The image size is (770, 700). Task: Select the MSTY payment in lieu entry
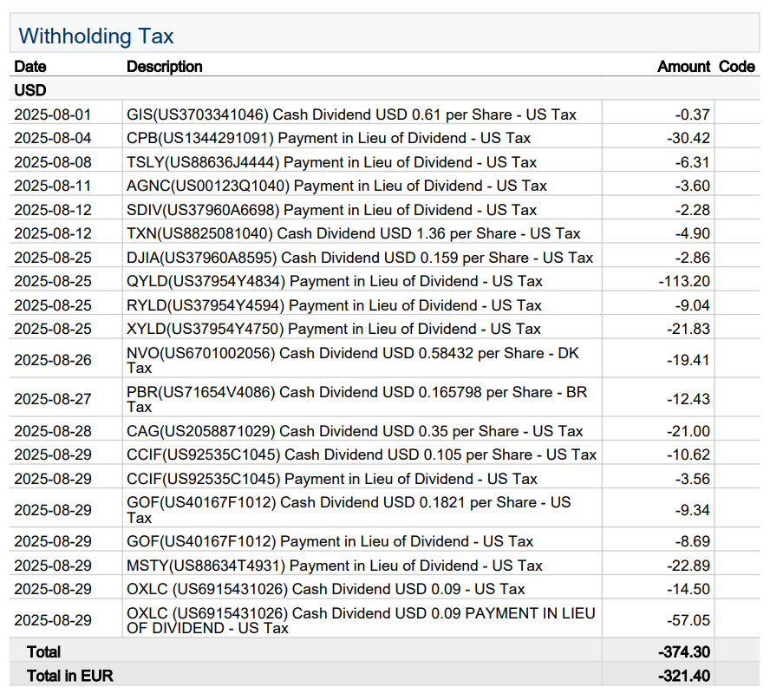[334, 566]
